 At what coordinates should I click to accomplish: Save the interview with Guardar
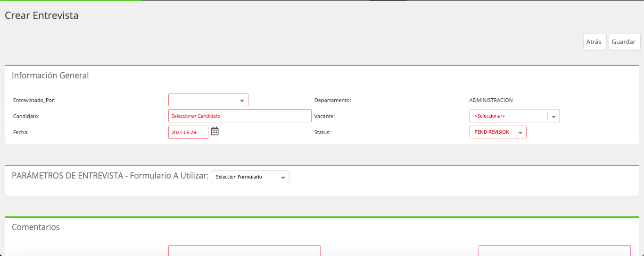click(x=624, y=42)
